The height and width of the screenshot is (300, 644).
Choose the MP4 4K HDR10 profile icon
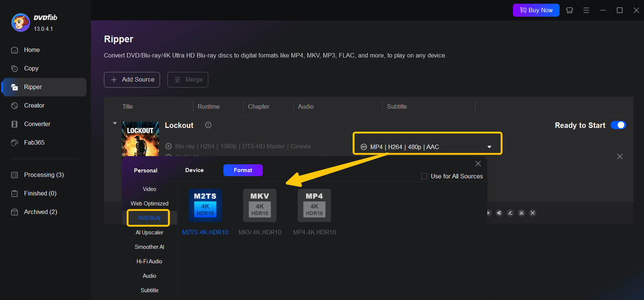click(314, 205)
